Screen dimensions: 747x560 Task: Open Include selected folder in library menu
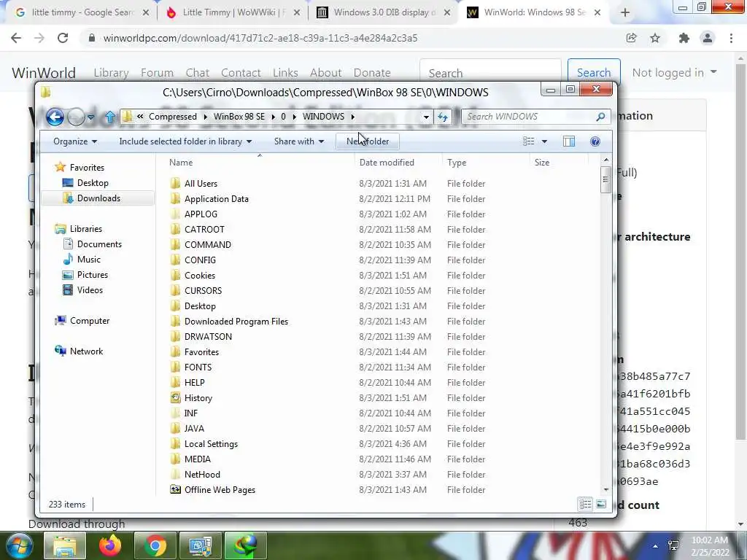185,141
